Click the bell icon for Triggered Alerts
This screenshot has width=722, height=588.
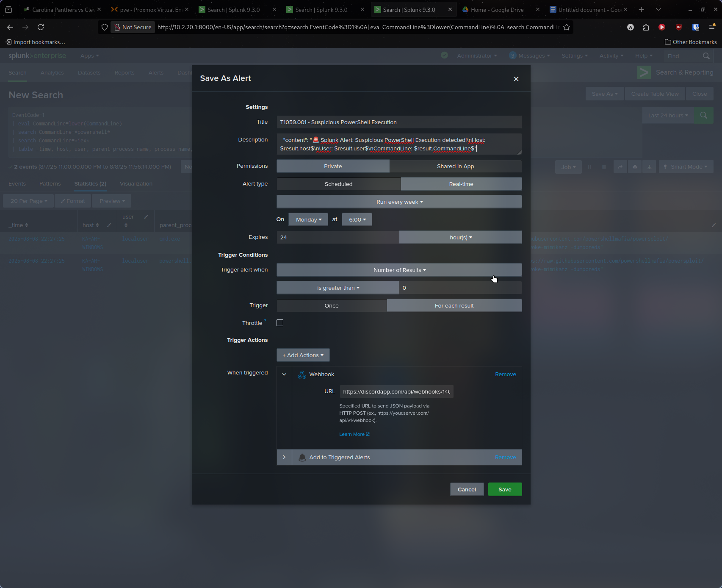tap(302, 458)
